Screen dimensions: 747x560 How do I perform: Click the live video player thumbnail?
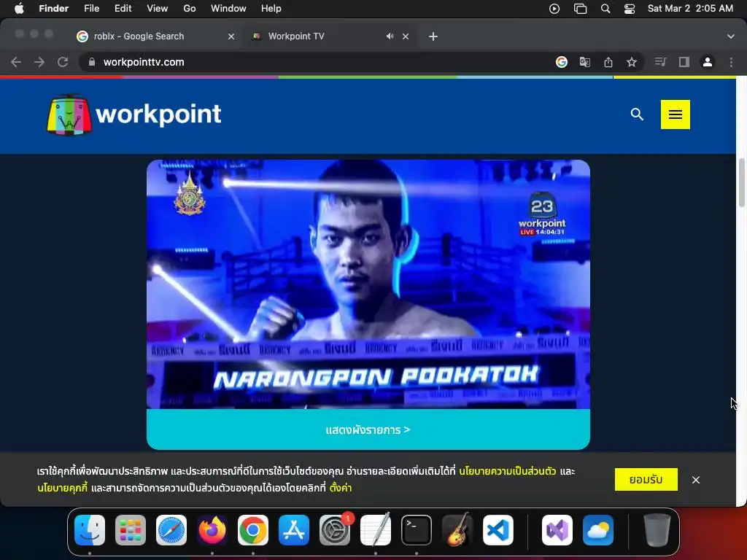tap(368, 284)
